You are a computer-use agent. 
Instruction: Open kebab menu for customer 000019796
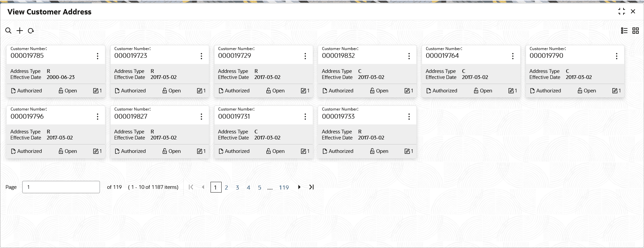click(x=98, y=117)
